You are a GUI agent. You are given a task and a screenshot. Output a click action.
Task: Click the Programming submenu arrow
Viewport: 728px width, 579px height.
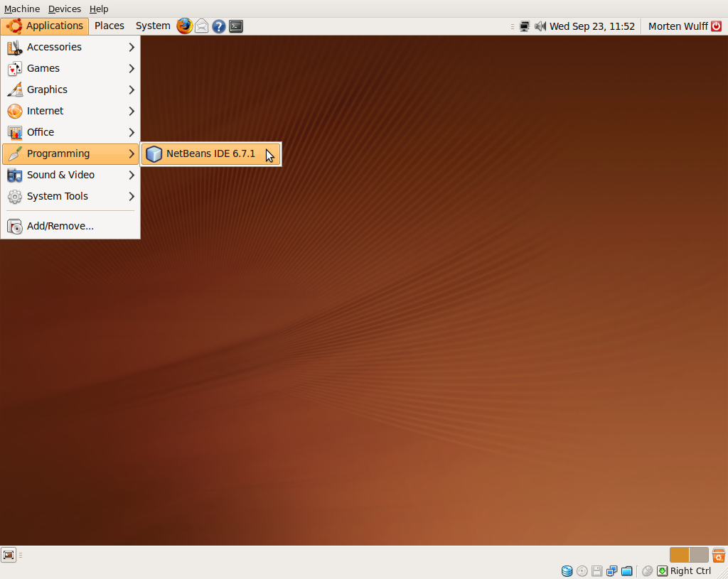point(132,154)
